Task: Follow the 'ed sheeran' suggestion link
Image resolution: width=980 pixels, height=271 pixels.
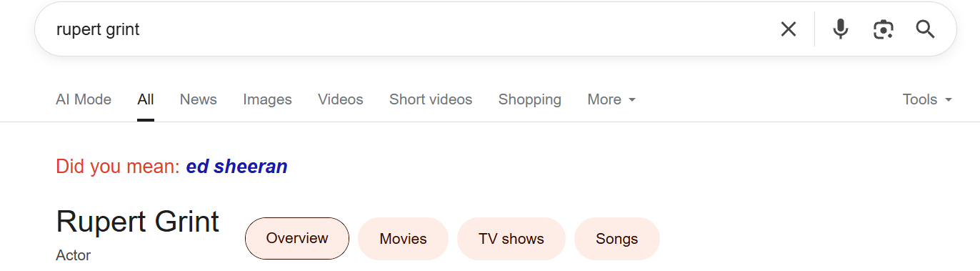Action: (236, 167)
